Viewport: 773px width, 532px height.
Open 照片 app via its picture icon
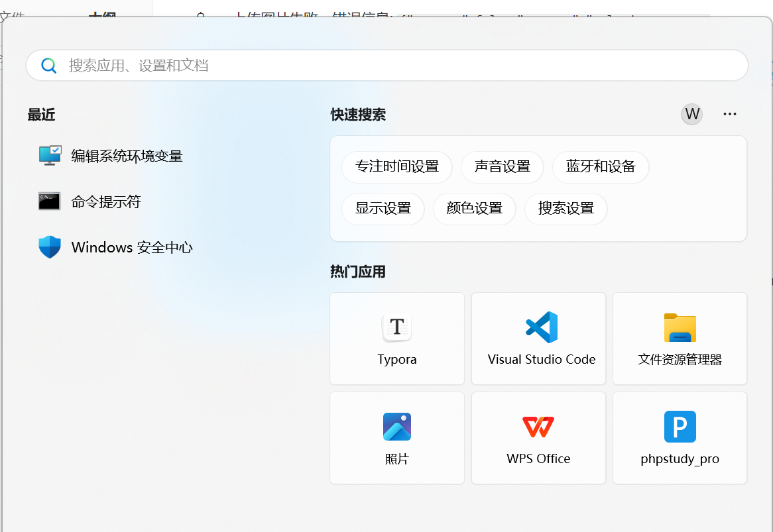[397, 427]
